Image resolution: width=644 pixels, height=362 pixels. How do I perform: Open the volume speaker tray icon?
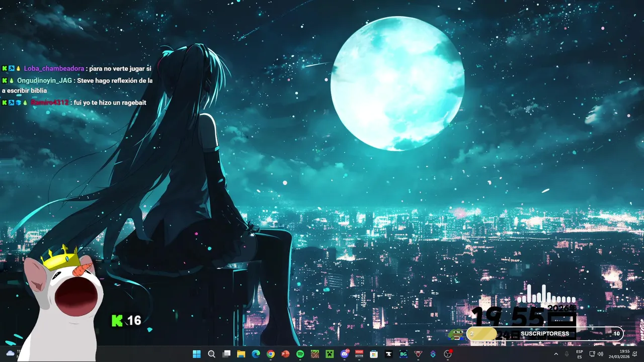[x=600, y=354]
